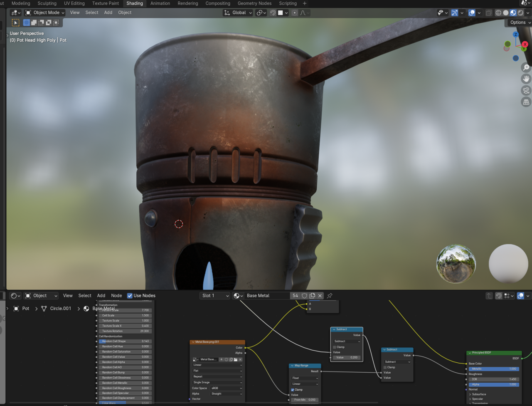
Task: Enable Clamp on the Map Range node
Action: 293,390
